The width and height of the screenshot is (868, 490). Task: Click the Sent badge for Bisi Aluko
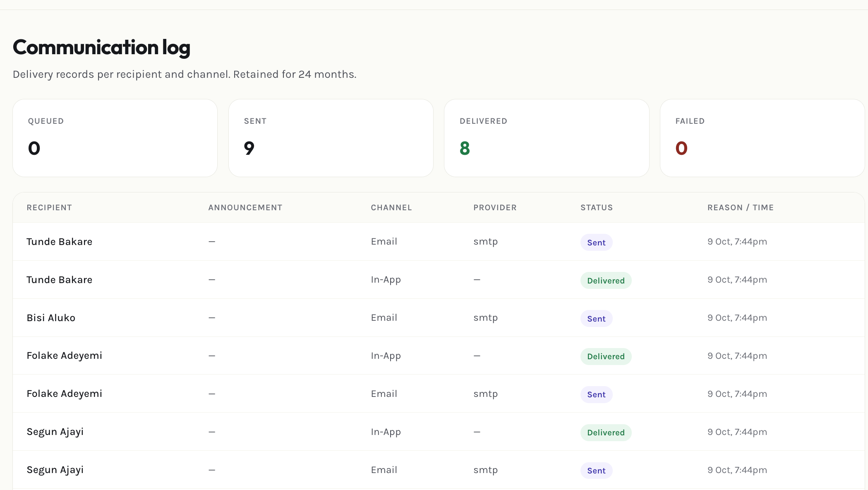pos(596,319)
